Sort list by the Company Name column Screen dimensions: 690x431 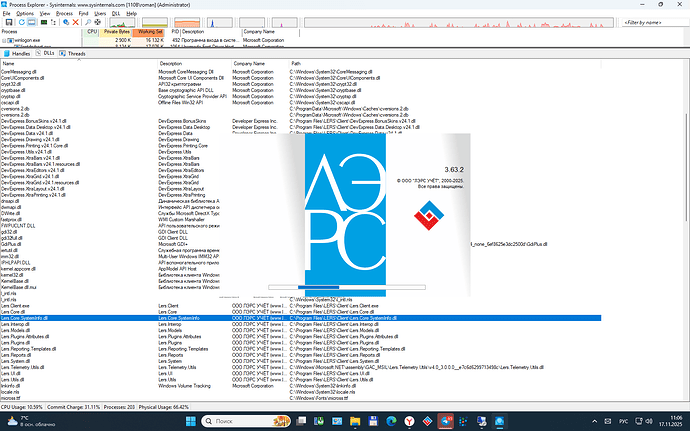point(248,63)
